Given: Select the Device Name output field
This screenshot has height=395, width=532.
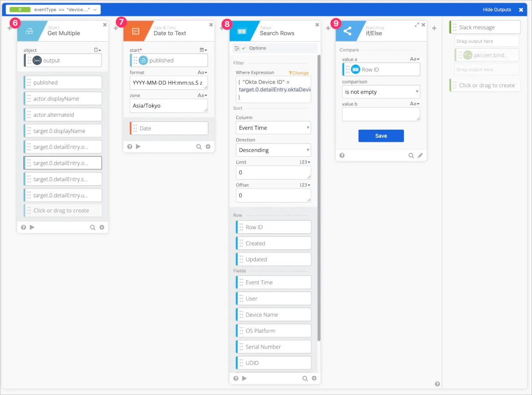Looking at the screenshot, I should coord(273,315).
